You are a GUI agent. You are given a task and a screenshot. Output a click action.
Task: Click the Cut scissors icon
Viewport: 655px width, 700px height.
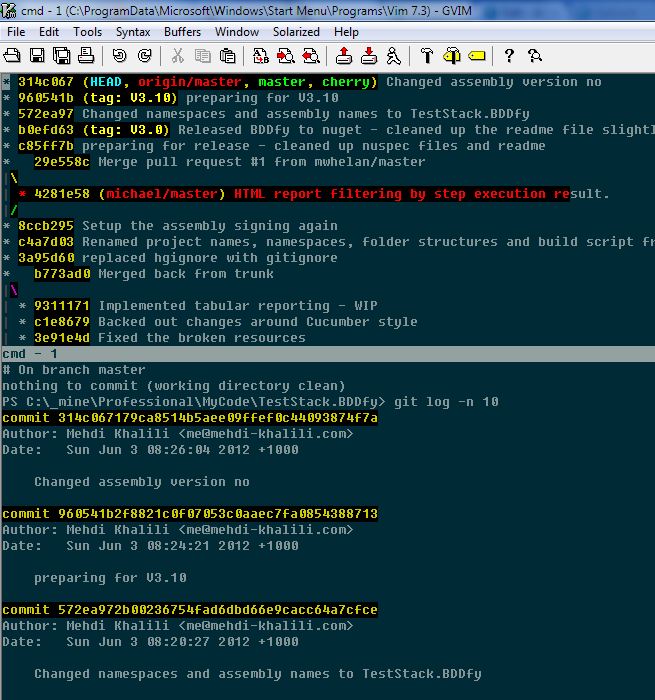point(178,56)
